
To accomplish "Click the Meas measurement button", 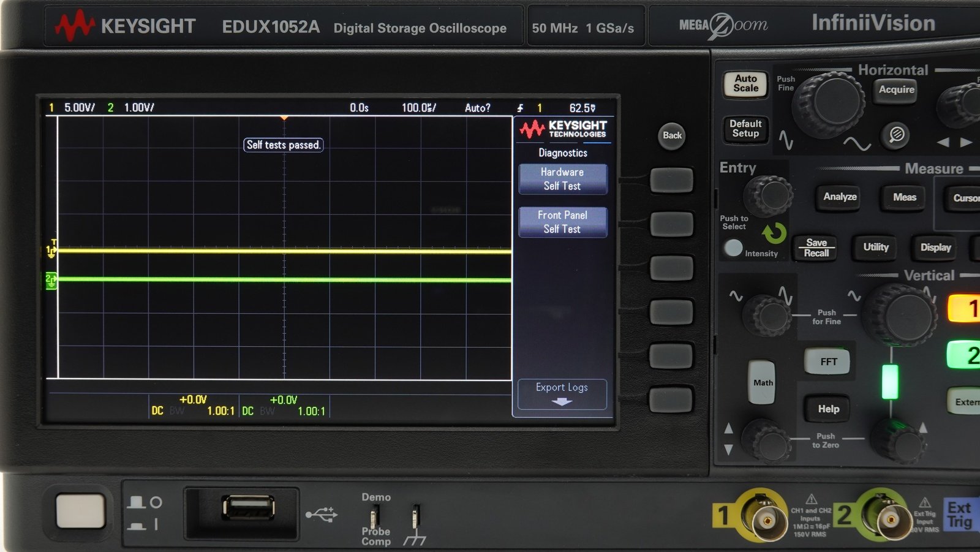I will pyautogui.click(x=904, y=198).
